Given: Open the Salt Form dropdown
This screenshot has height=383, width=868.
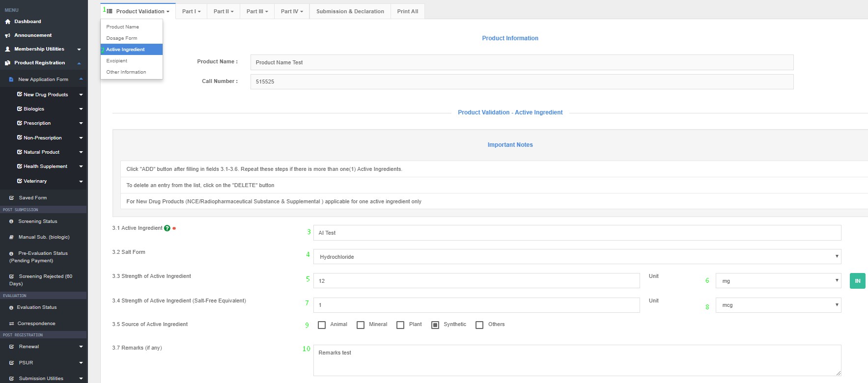Looking at the screenshot, I should pos(577,256).
